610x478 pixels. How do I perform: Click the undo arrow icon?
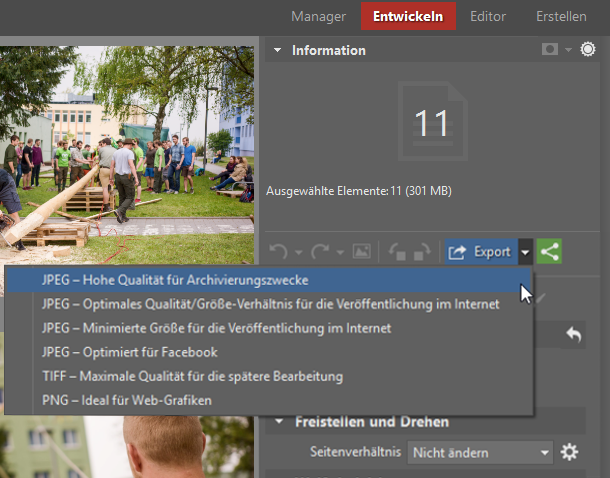278,252
